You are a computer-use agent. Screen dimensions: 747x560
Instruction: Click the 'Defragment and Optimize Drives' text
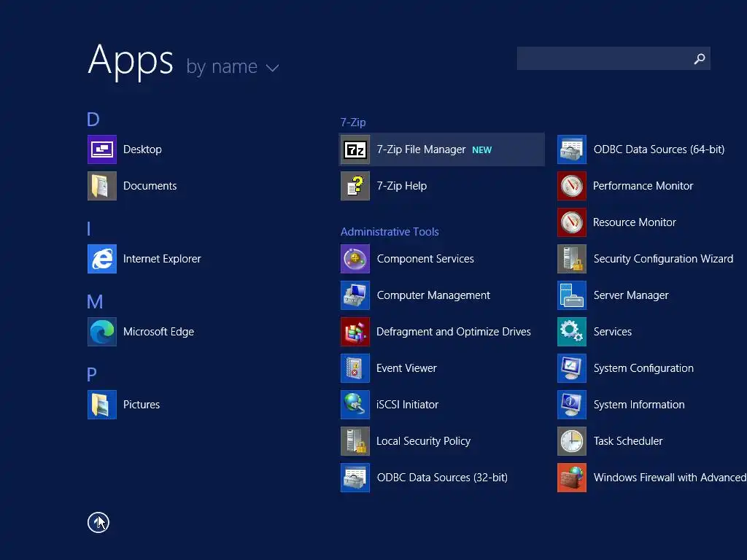(453, 332)
